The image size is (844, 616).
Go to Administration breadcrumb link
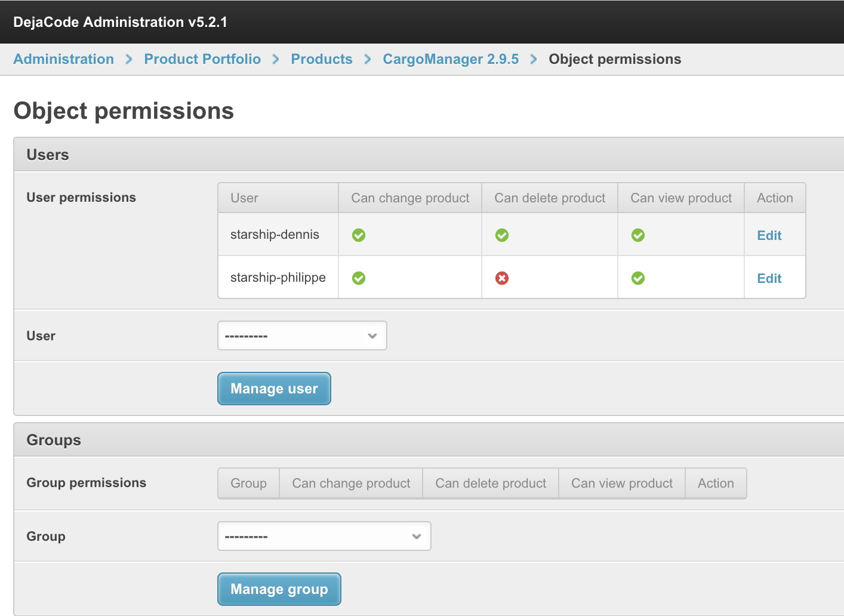point(64,59)
